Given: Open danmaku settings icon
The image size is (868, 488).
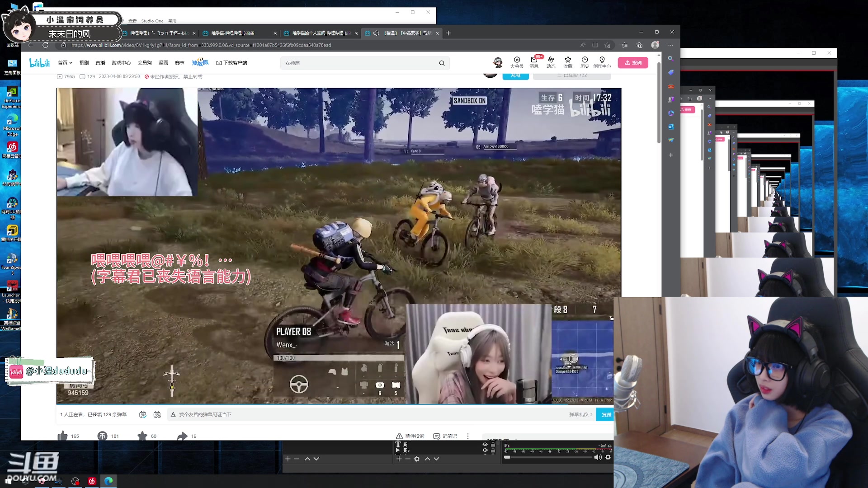Looking at the screenshot, I should point(157,414).
